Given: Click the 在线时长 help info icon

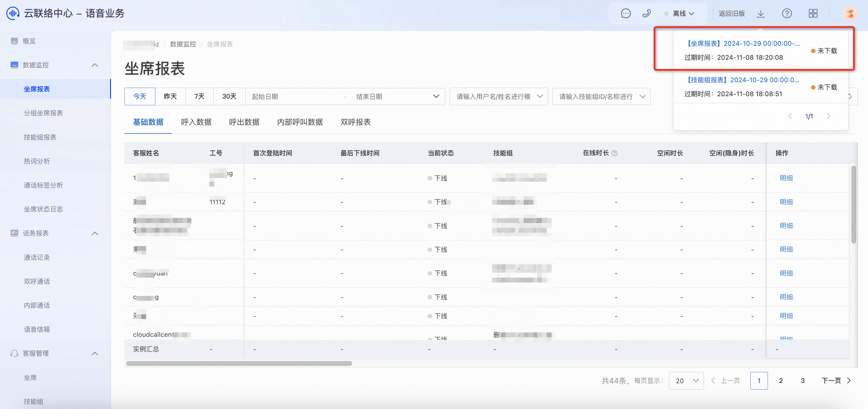Looking at the screenshot, I should click(615, 154).
